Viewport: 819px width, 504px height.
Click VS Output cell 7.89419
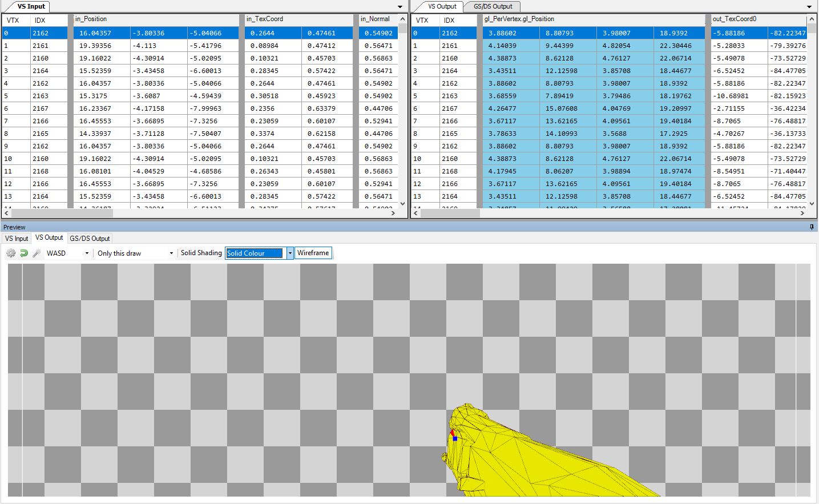click(x=568, y=96)
